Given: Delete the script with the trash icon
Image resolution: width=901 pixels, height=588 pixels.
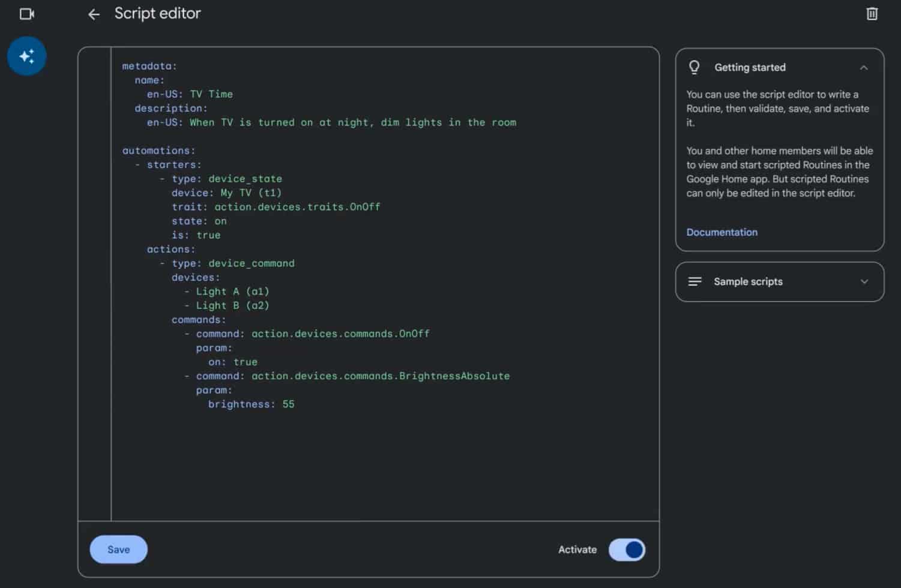Looking at the screenshot, I should point(872,14).
